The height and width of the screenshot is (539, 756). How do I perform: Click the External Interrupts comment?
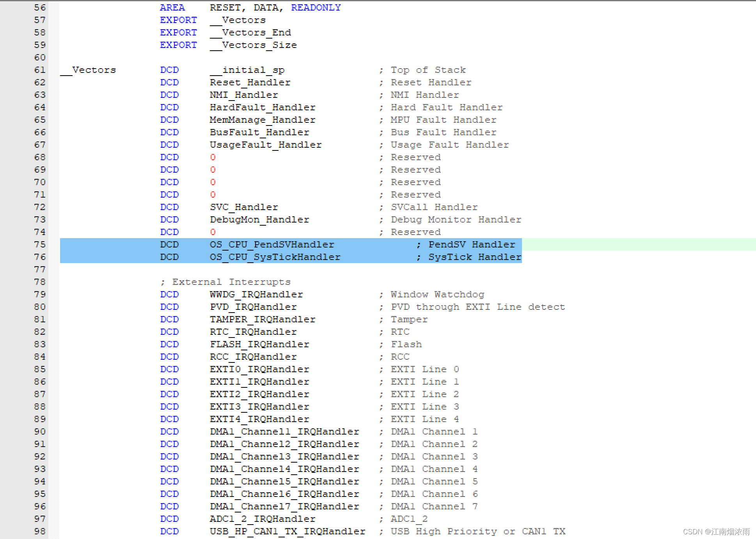coord(225,282)
